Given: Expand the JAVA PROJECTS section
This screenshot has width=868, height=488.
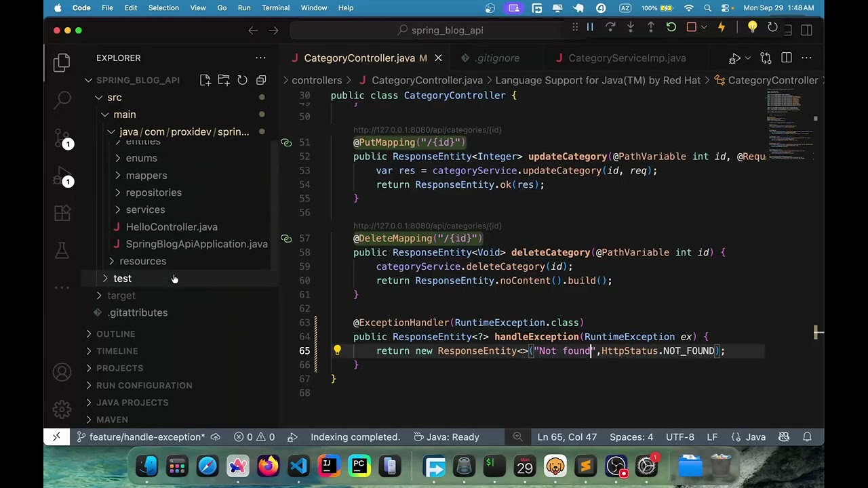Looking at the screenshot, I should point(88,403).
